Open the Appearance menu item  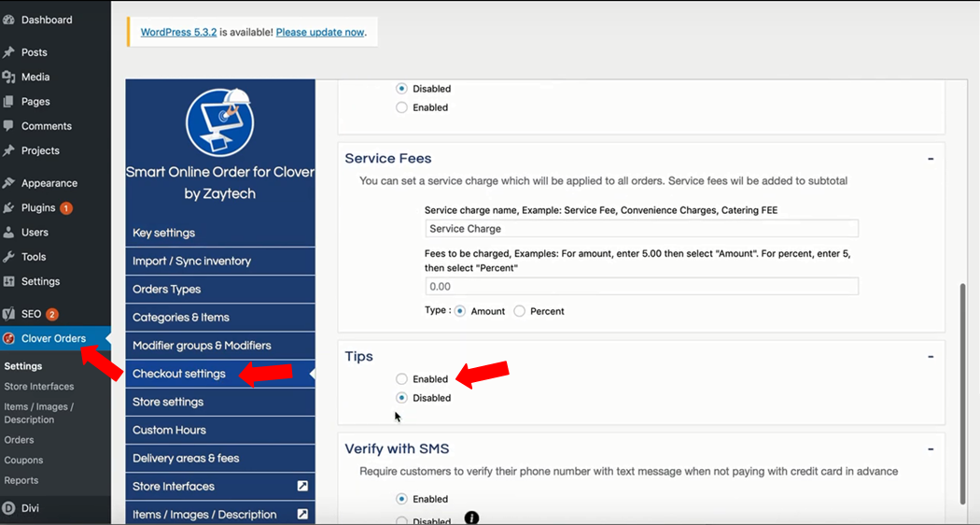(55, 183)
